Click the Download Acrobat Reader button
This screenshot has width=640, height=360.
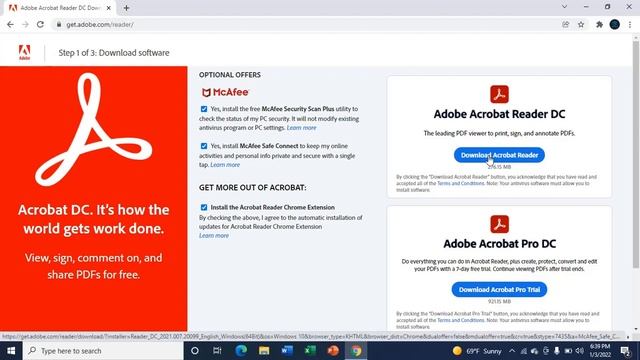499,155
